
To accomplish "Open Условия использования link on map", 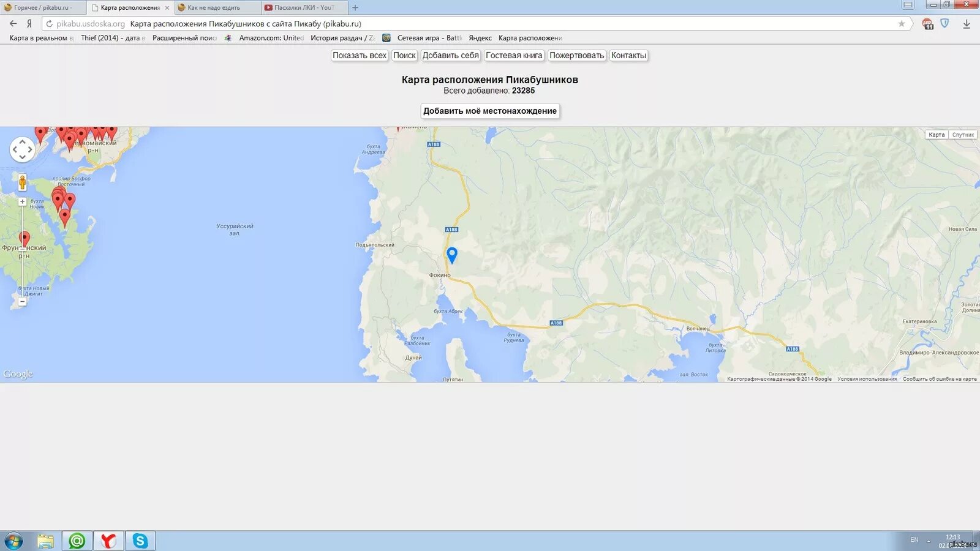I will tap(867, 379).
